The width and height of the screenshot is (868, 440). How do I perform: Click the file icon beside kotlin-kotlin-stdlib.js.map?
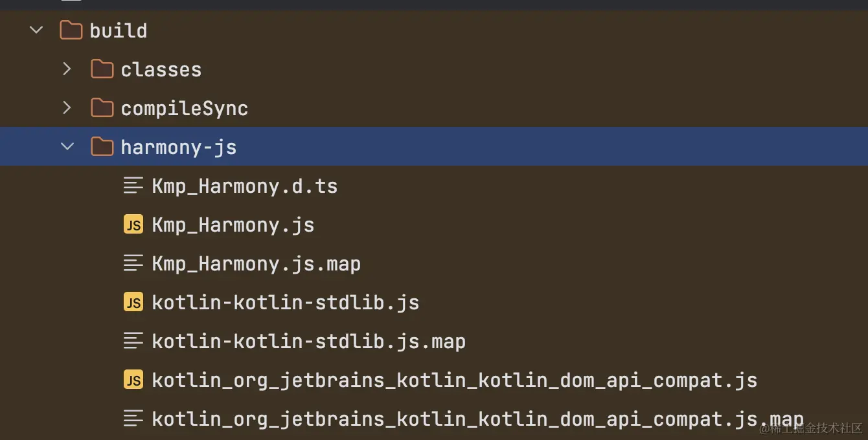[x=133, y=341]
